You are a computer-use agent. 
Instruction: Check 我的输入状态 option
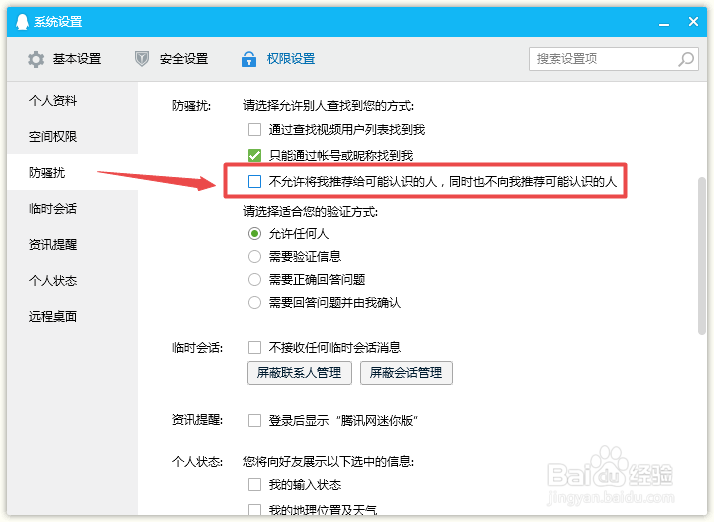254,485
